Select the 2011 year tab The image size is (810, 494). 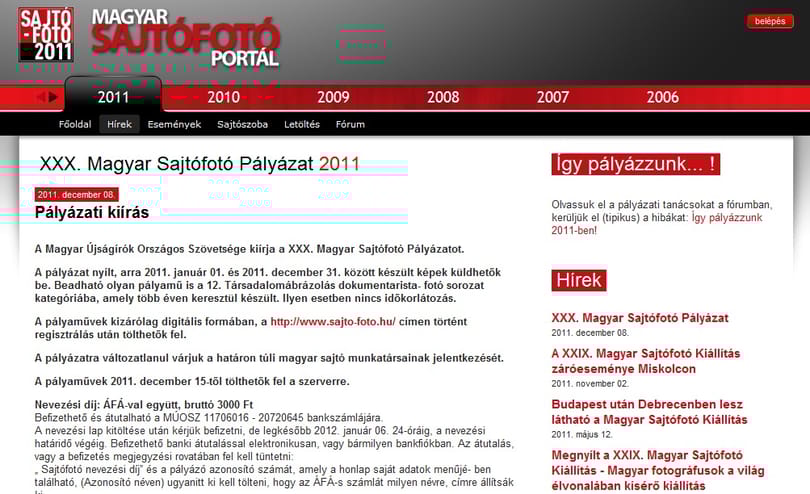point(113,97)
